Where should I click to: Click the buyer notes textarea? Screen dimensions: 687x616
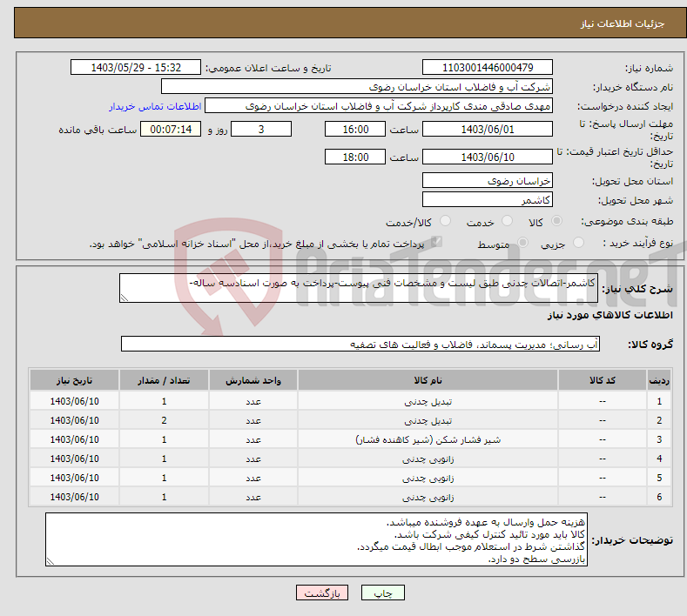pyautogui.click(x=316, y=539)
